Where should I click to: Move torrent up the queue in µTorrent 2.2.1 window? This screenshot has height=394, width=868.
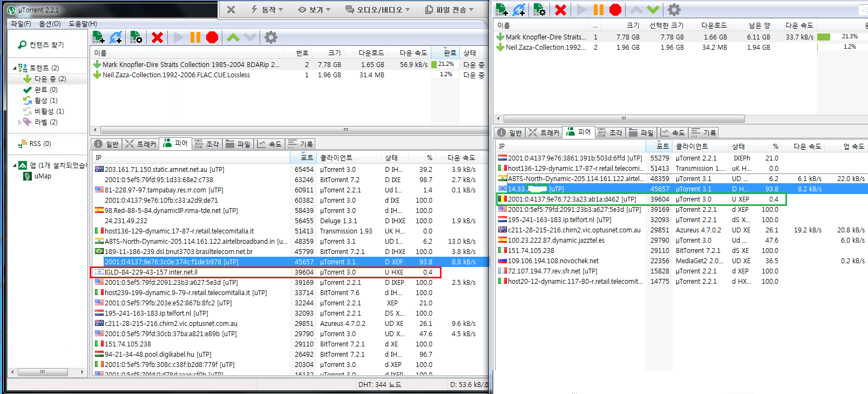tap(233, 37)
